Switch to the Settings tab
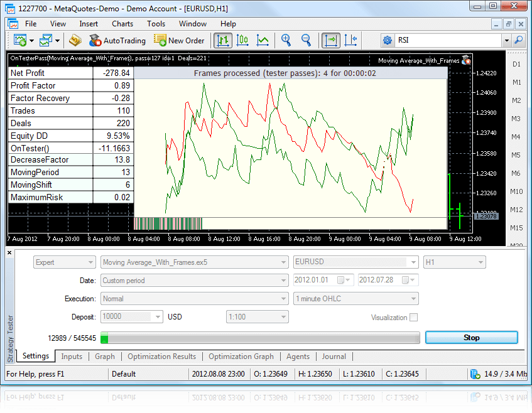This screenshot has width=532, height=413. coord(36,356)
